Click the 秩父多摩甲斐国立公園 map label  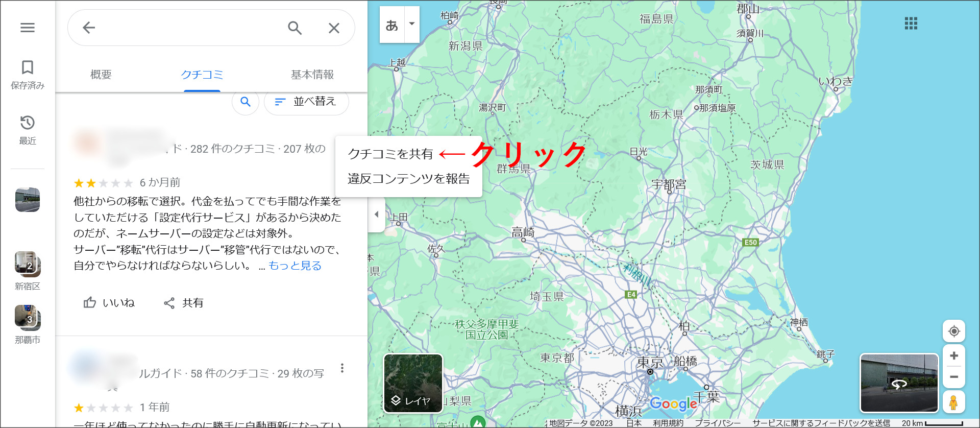click(486, 329)
